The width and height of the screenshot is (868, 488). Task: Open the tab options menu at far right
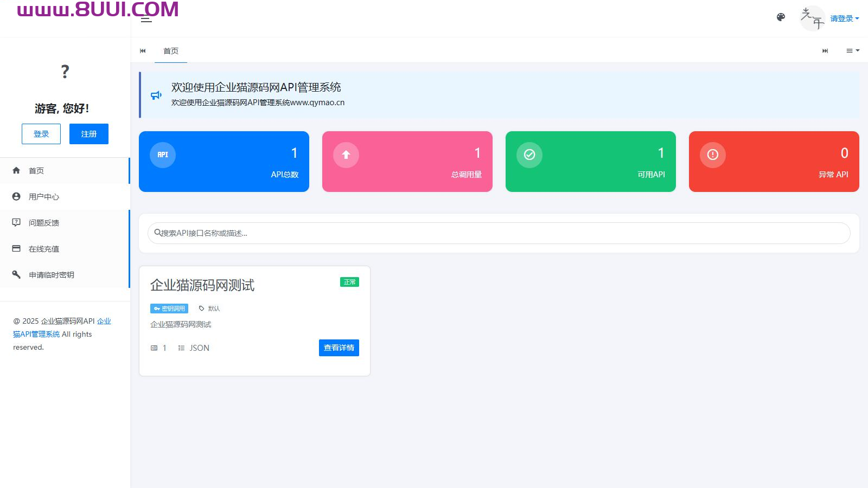tap(852, 50)
